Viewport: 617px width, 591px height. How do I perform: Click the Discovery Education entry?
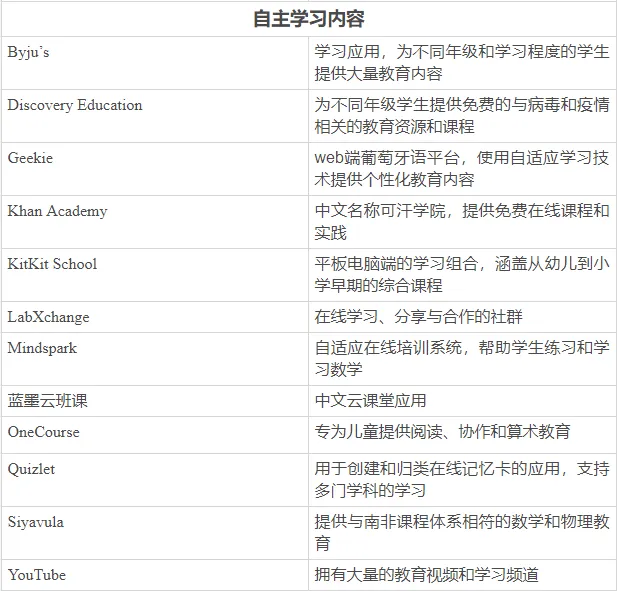tap(75, 105)
